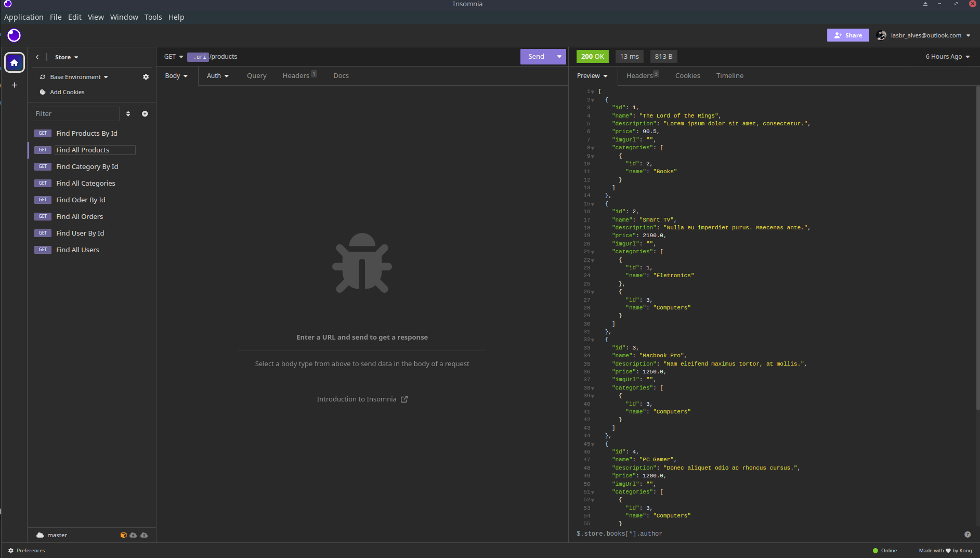Switch to the Docs tab
Viewport: 980px width, 558px height.
[x=341, y=76]
